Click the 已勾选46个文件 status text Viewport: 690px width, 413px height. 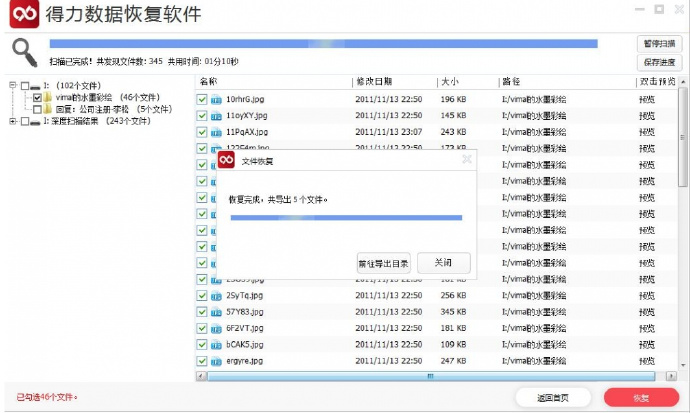coord(47,397)
